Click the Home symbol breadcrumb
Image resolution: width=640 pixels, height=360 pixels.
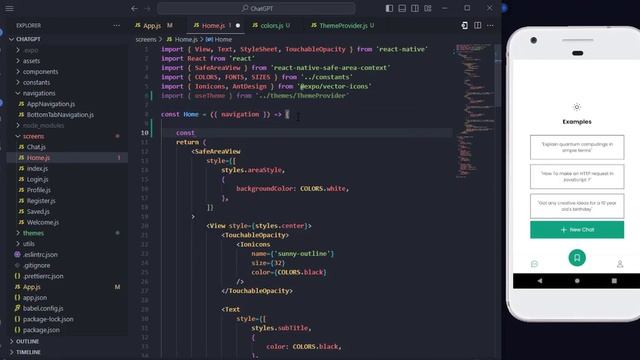click(219, 40)
